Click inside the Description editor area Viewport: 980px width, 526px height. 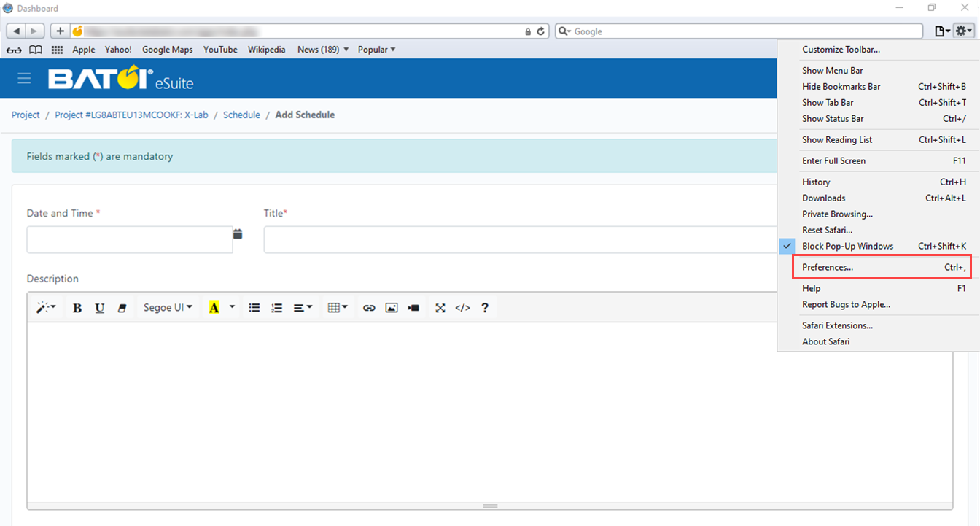tap(490, 412)
